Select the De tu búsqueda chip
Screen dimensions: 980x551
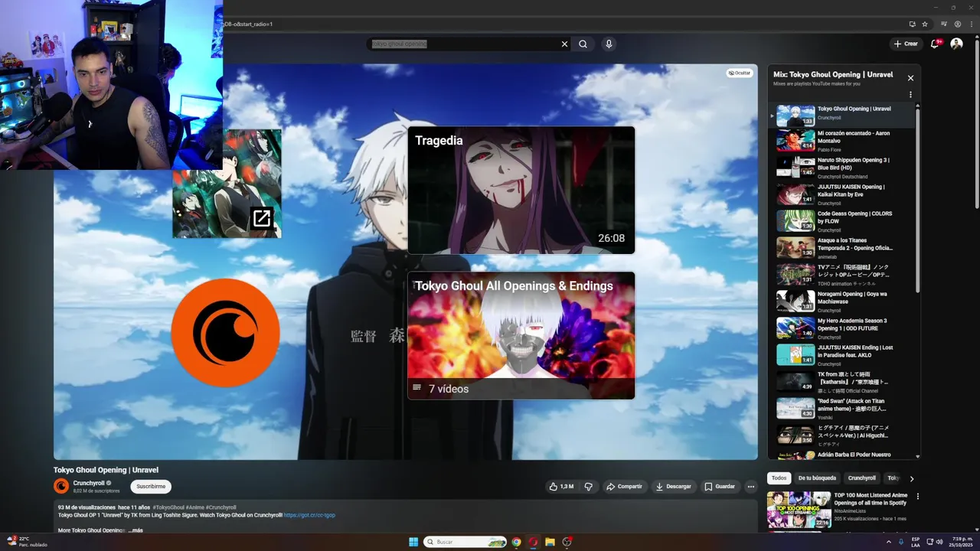click(x=817, y=478)
